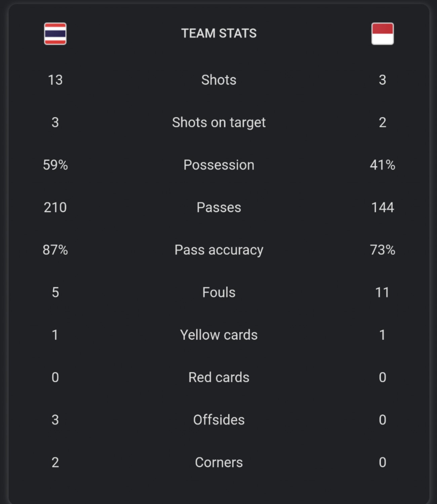Click the Possession stat label

point(219,165)
